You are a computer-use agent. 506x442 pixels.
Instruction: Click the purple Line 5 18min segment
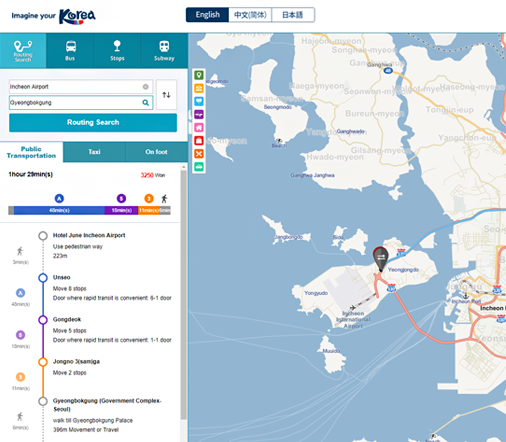(x=121, y=210)
